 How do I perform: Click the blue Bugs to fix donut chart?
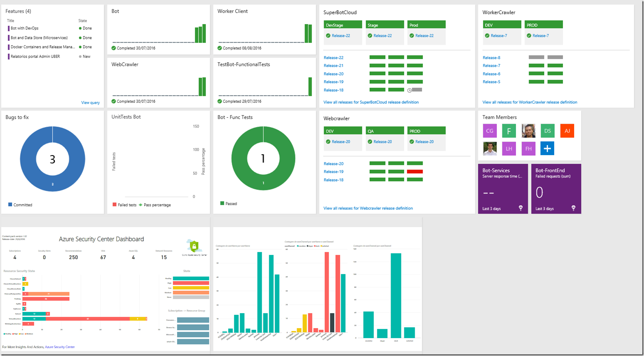52,159
